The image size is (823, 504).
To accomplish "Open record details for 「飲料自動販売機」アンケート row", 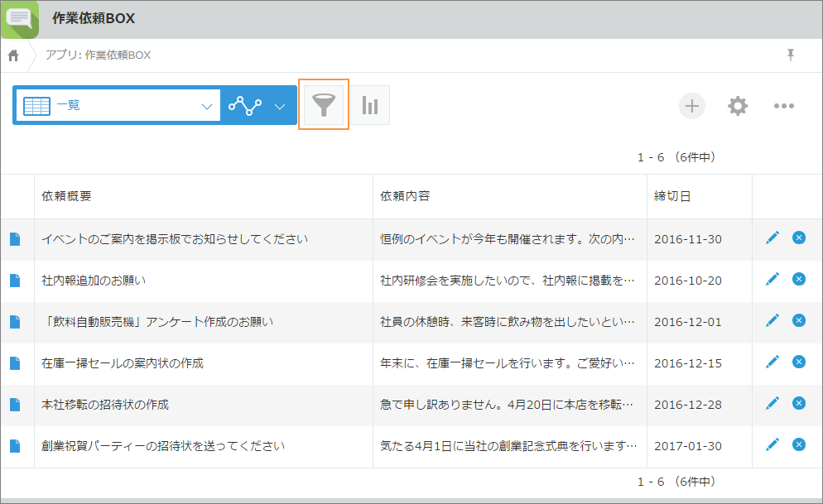I will (15, 322).
